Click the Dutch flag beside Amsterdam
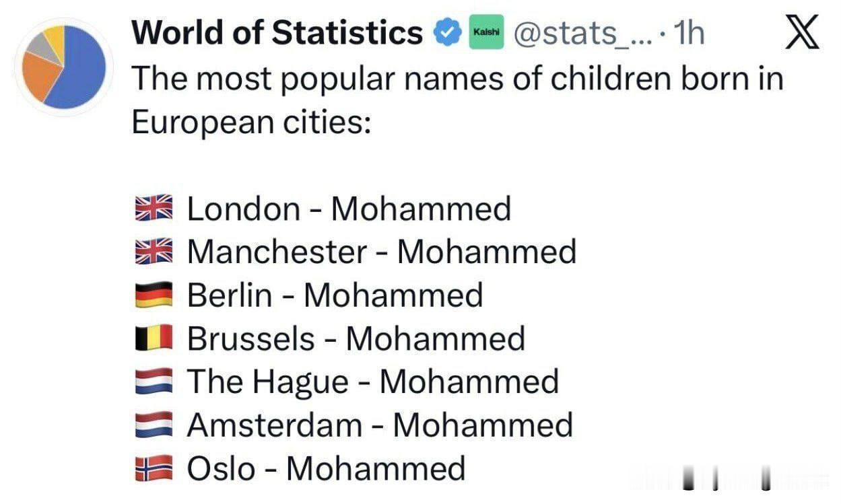Screen dimensions: 841x504 point(154,425)
